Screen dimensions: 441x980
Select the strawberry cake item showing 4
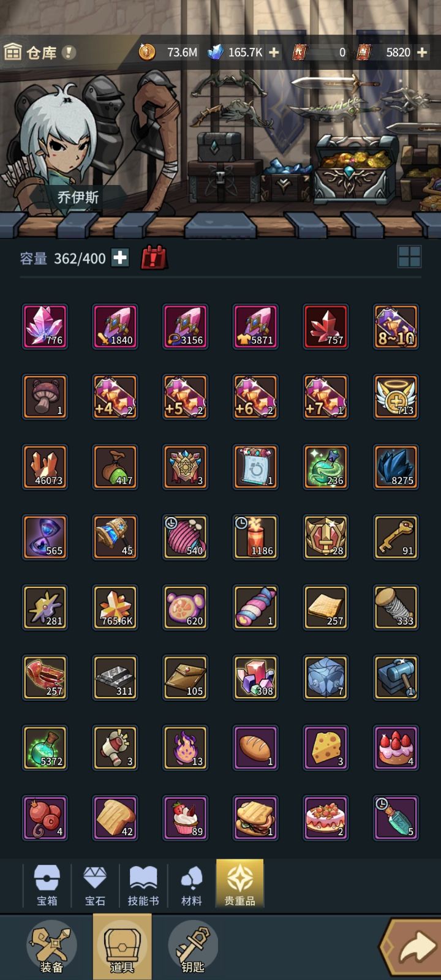[x=396, y=748]
